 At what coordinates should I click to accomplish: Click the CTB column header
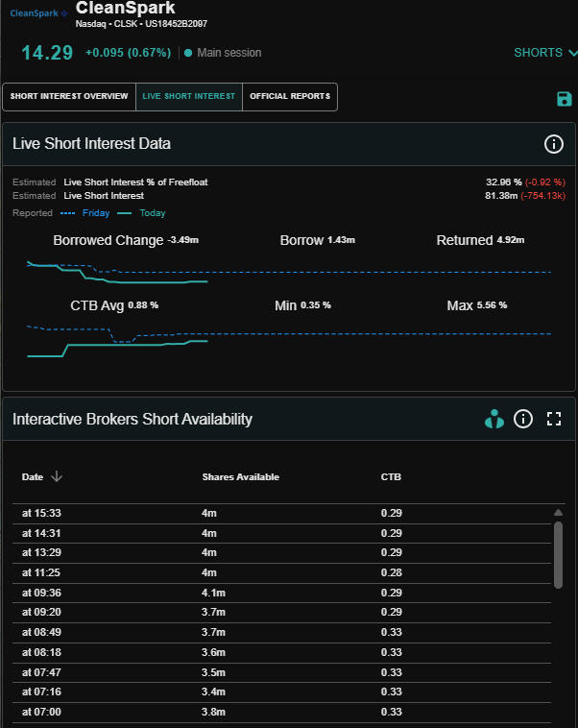coord(391,476)
